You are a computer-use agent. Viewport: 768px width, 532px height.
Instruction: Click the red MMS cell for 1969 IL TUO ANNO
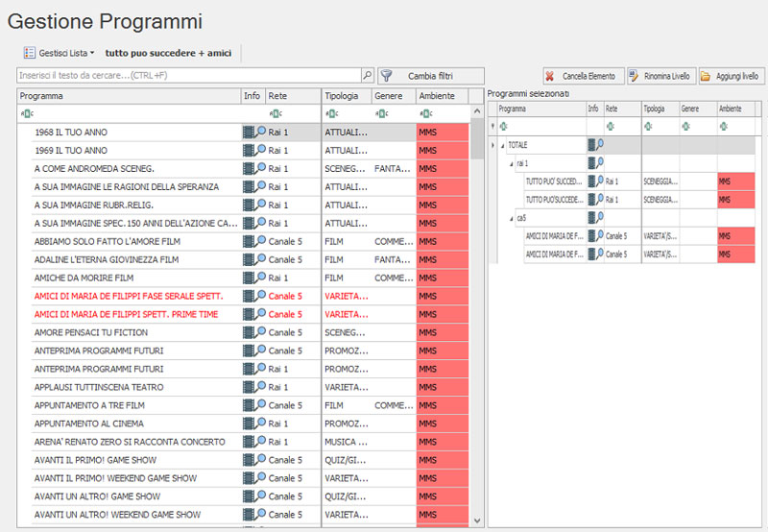click(x=442, y=151)
